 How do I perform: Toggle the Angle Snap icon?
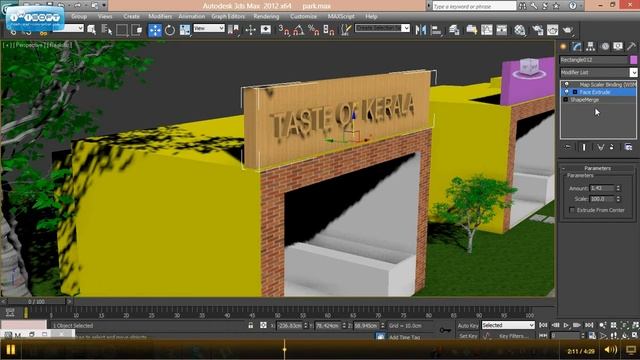(299, 30)
